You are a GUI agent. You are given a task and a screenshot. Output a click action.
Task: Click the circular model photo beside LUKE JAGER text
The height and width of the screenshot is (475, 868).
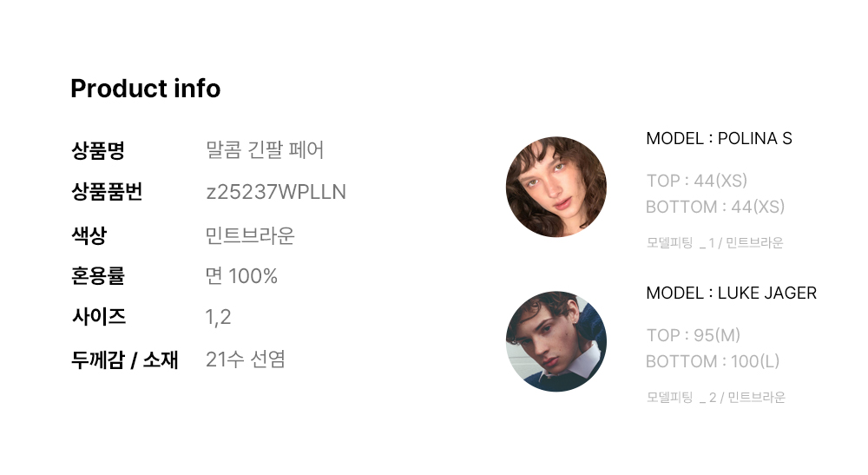pyautogui.click(x=556, y=341)
